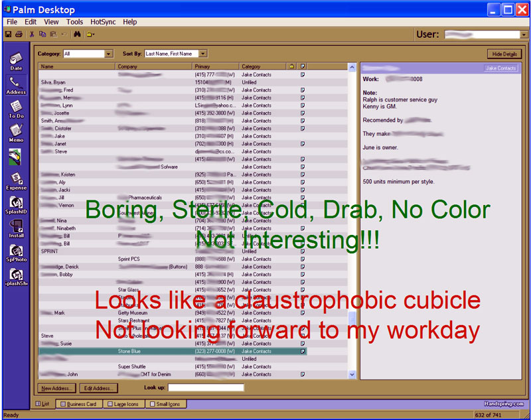Switch to the Business Card tab
Viewport: 531px width, 420px height.
[x=79, y=404]
